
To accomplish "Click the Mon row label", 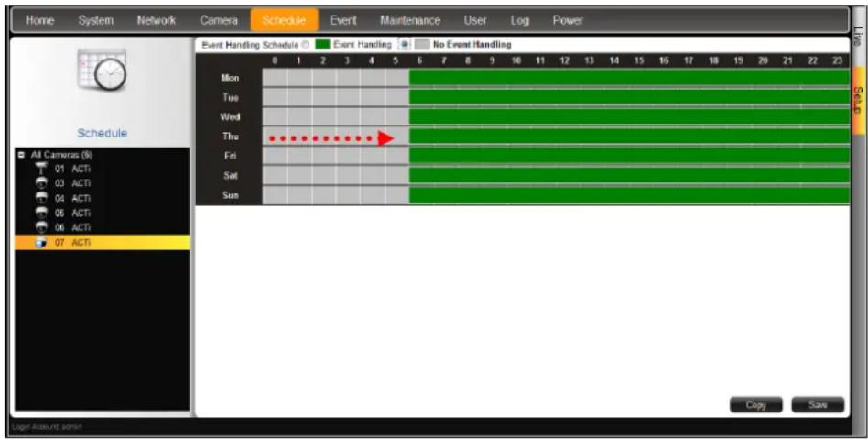I will (x=231, y=78).
